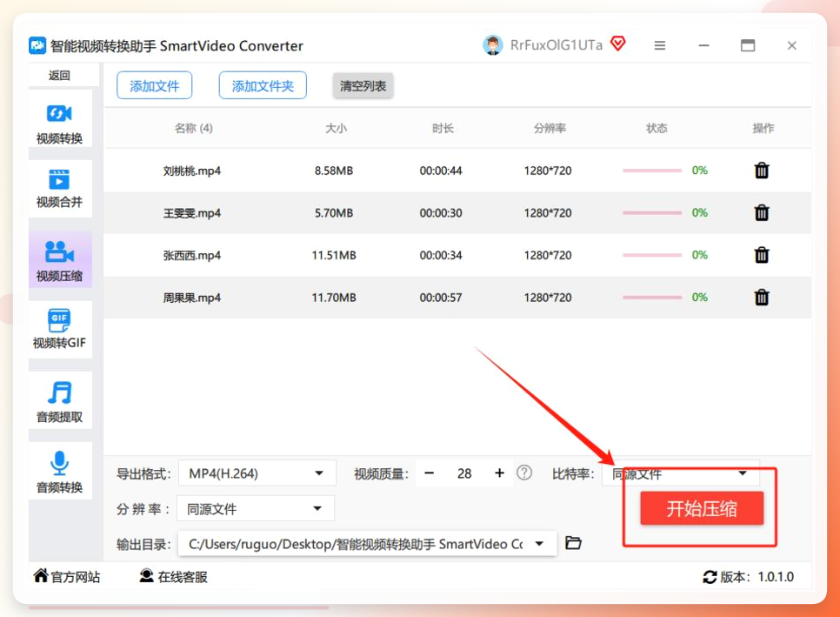
Task: Click the progress bar of 王雯雯.mp4
Action: click(x=652, y=213)
